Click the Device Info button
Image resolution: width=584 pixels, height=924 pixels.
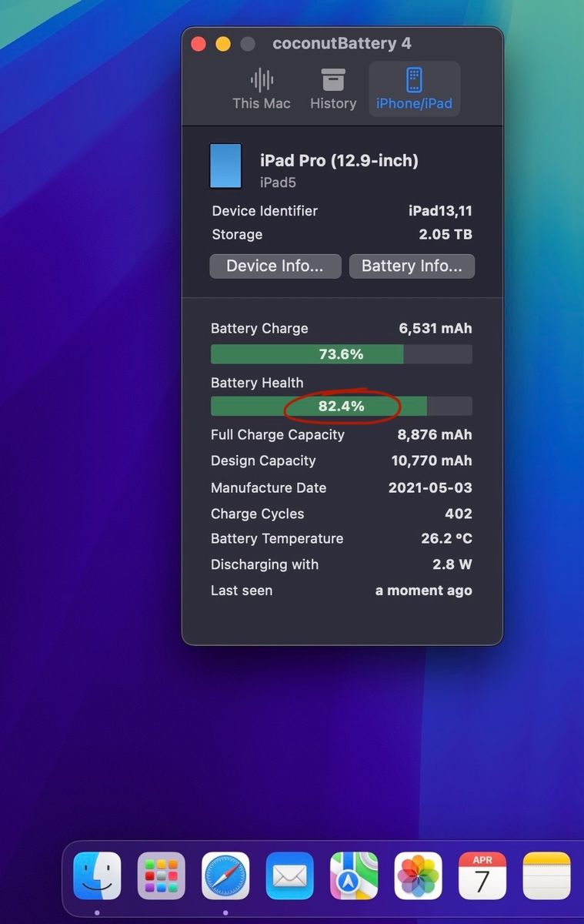[275, 266]
